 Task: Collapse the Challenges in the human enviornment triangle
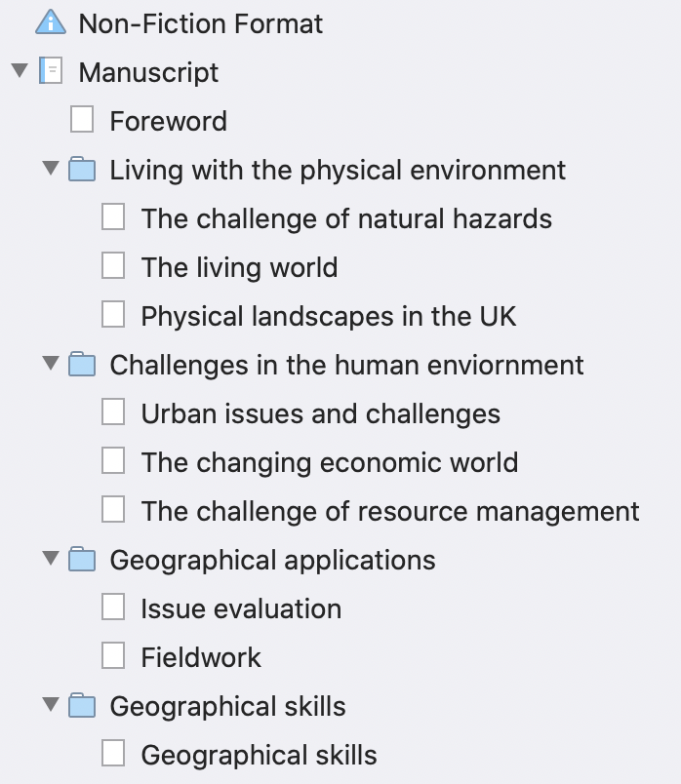coord(51,363)
